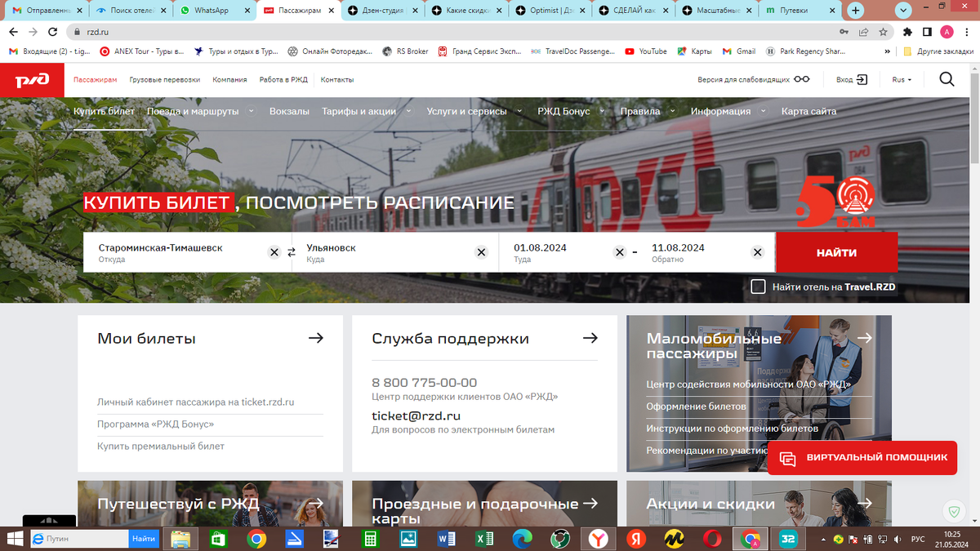Clear the 01.08.2024 departure date
This screenshot has height=551, width=980.
click(620, 252)
